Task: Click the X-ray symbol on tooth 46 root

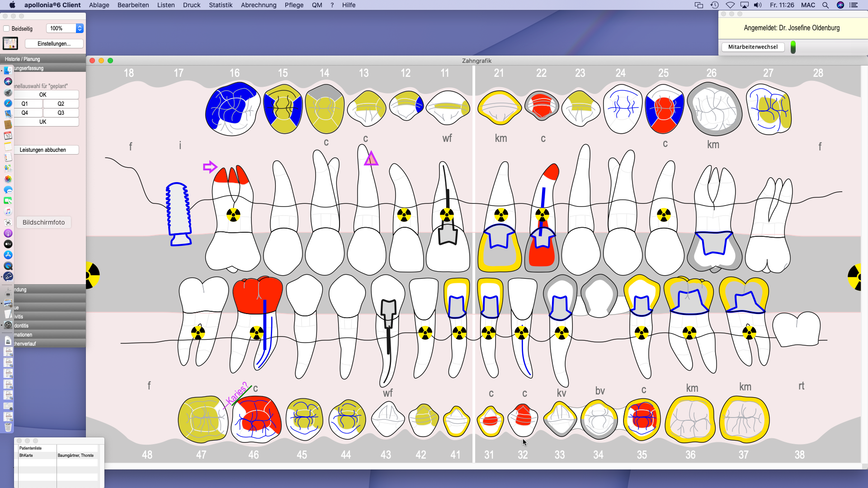Action: pyautogui.click(x=256, y=333)
